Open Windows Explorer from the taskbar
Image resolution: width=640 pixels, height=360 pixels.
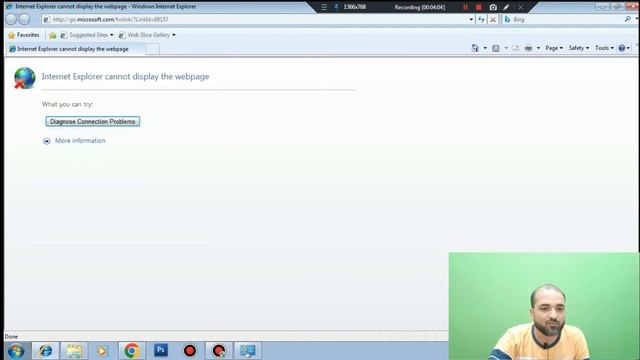74,351
